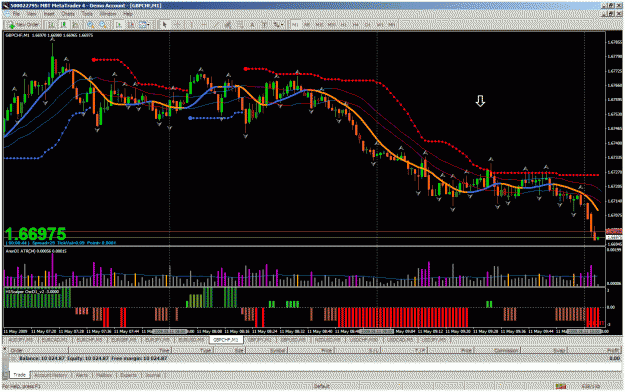Open the File menu
The width and height of the screenshot is (625, 392).
click(16, 14)
